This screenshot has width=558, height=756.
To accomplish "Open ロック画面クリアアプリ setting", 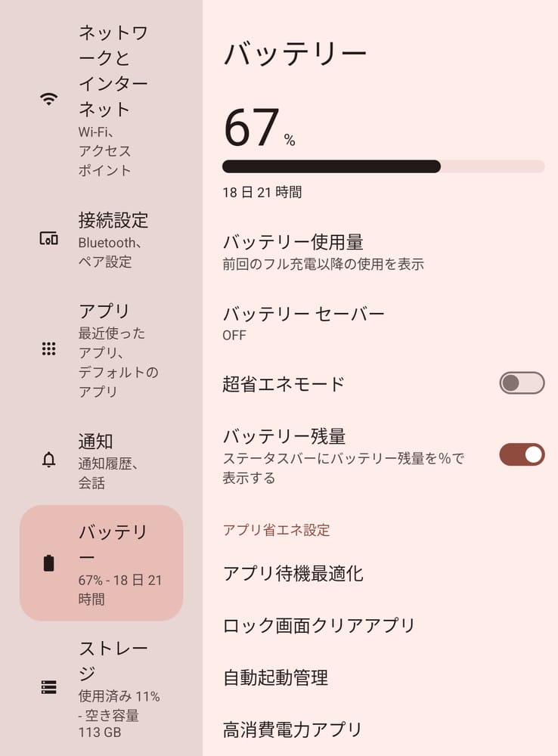I will click(x=319, y=625).
